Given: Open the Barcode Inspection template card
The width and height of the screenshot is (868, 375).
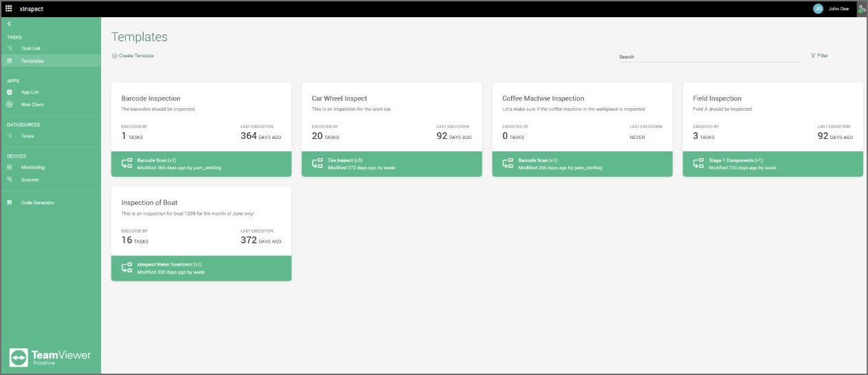Looking at the screenshot, I should click(201, 130).
